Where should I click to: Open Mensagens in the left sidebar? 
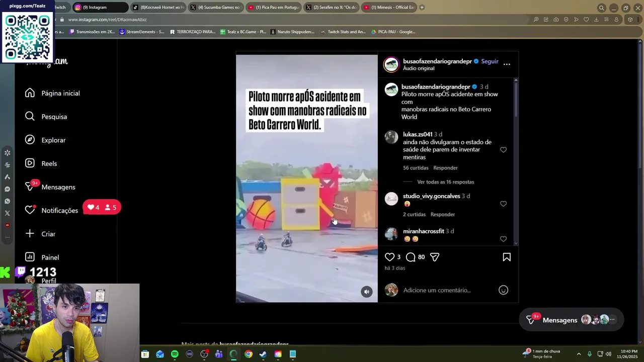pyautogui.click(x=50, y=187)
